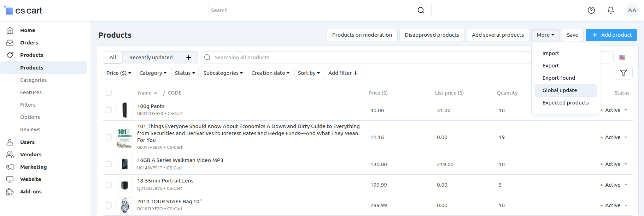Viewport: 644px width, 216px height.
Task: Open the Sort by dropdown
Action: point(309,73)
